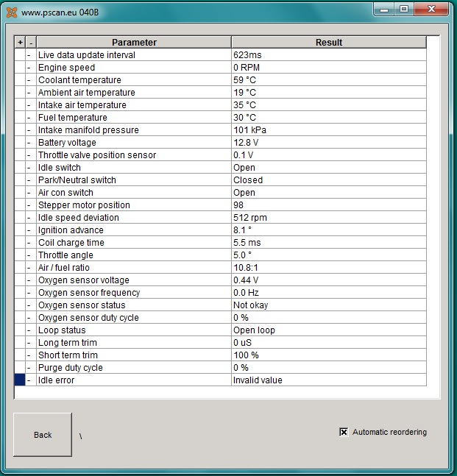The width and height of the screenshot is (457, 476).
Task: Select the Air / fuel ratio parameter
Action: pyautogui.click(x=134, y=268)
